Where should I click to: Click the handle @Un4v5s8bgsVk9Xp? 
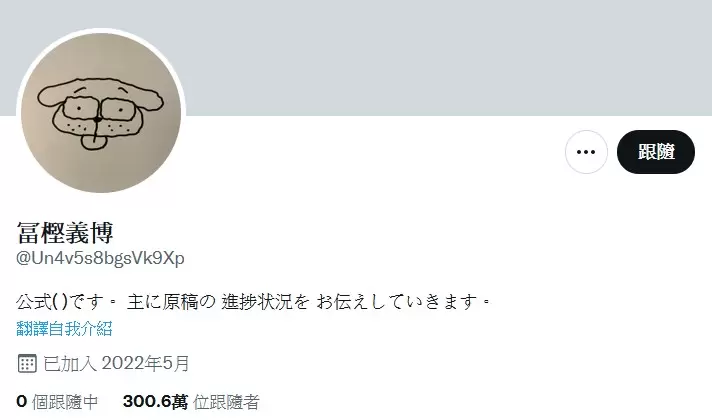[x=100, y=258]
